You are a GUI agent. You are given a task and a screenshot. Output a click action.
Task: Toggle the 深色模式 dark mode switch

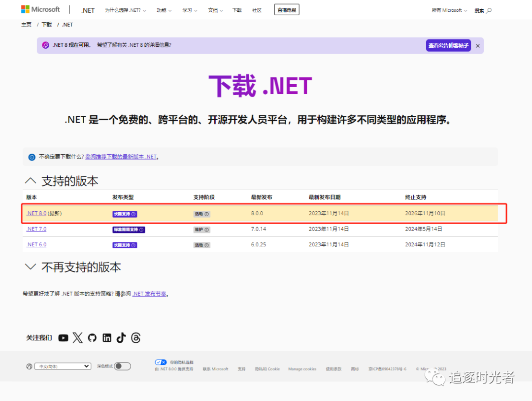[122, 366]
